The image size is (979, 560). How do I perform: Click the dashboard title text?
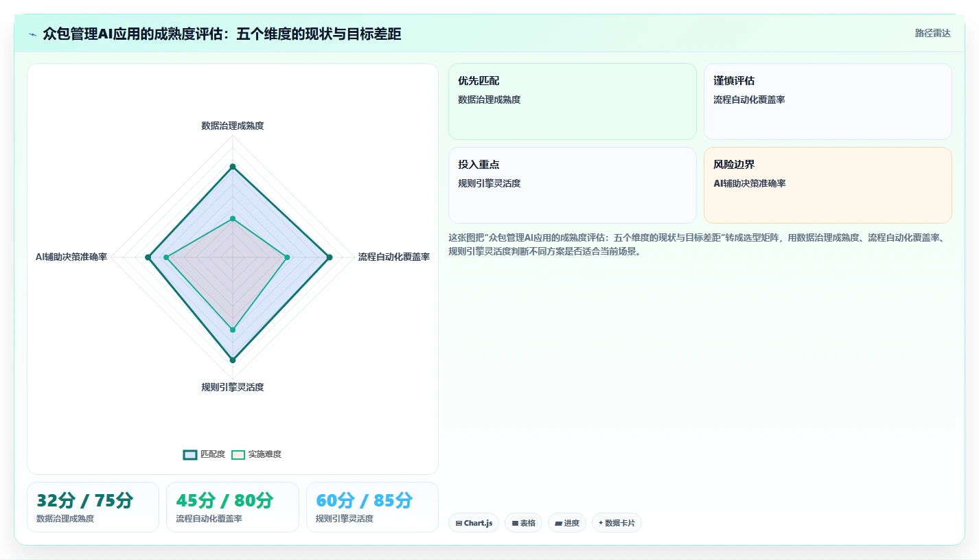pos(222,34)
